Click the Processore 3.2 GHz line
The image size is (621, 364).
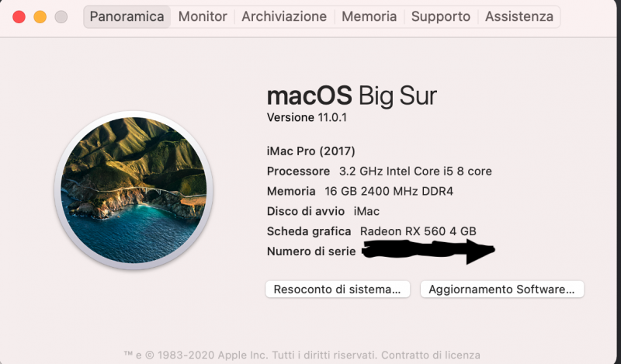click(379, 171)
